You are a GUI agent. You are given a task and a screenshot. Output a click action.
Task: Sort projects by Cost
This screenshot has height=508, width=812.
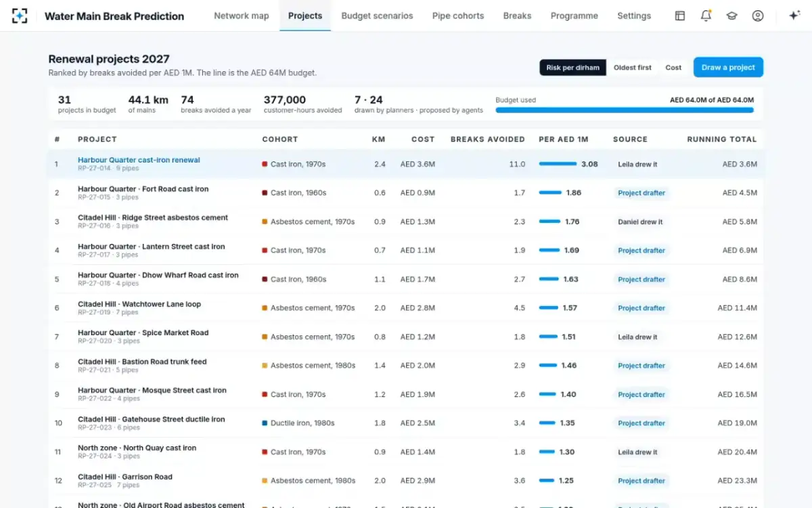(673, 68)
